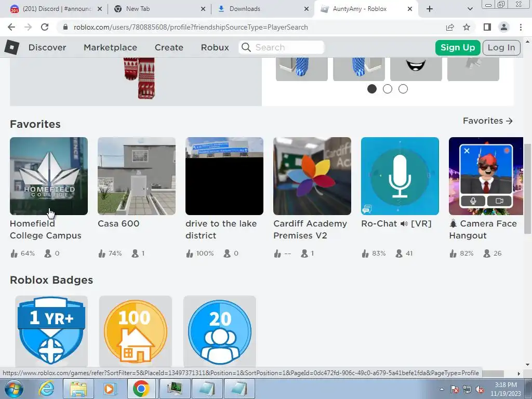Click the 20 friendship badge
The image size is (532, 399).
point(220,331)
